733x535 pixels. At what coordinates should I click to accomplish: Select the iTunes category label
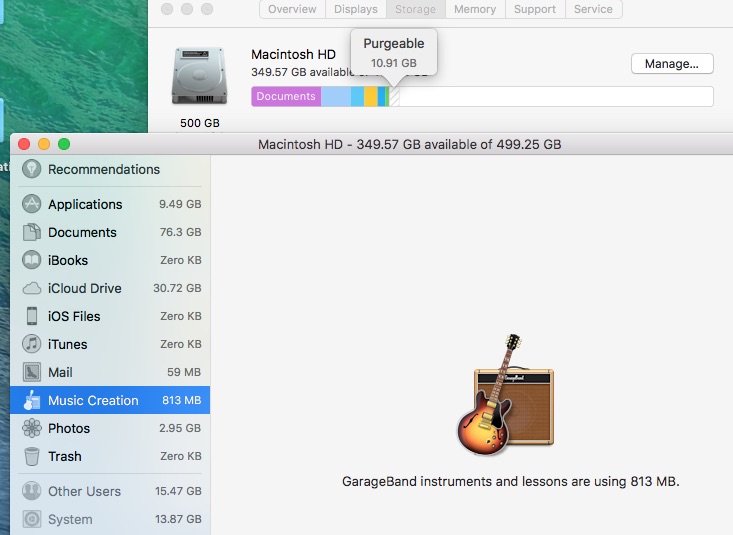tap(67, 345)
